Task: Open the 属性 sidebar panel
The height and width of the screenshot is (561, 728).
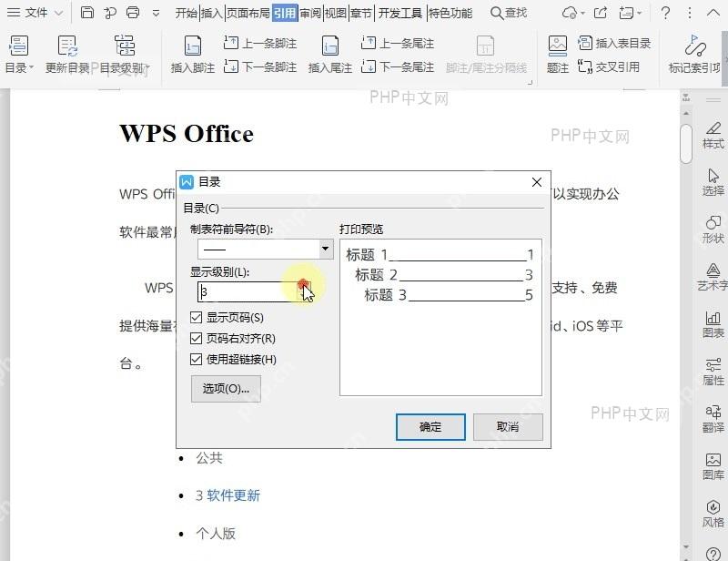Action: pyautogui.click(x=713, y=372)
